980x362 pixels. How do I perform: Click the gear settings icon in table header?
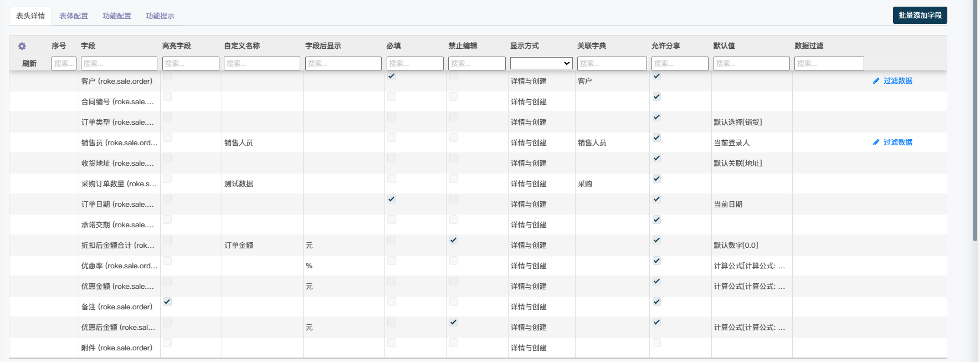(22, 46)
